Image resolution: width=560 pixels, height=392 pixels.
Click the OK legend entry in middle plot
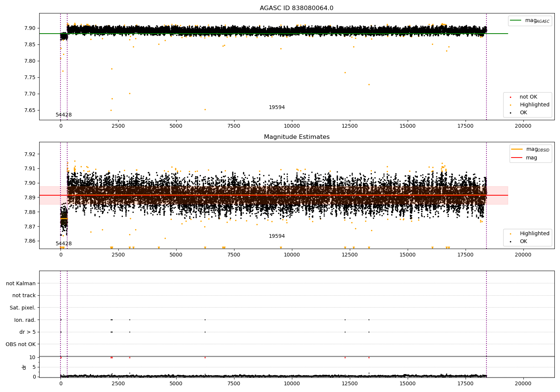523,242
